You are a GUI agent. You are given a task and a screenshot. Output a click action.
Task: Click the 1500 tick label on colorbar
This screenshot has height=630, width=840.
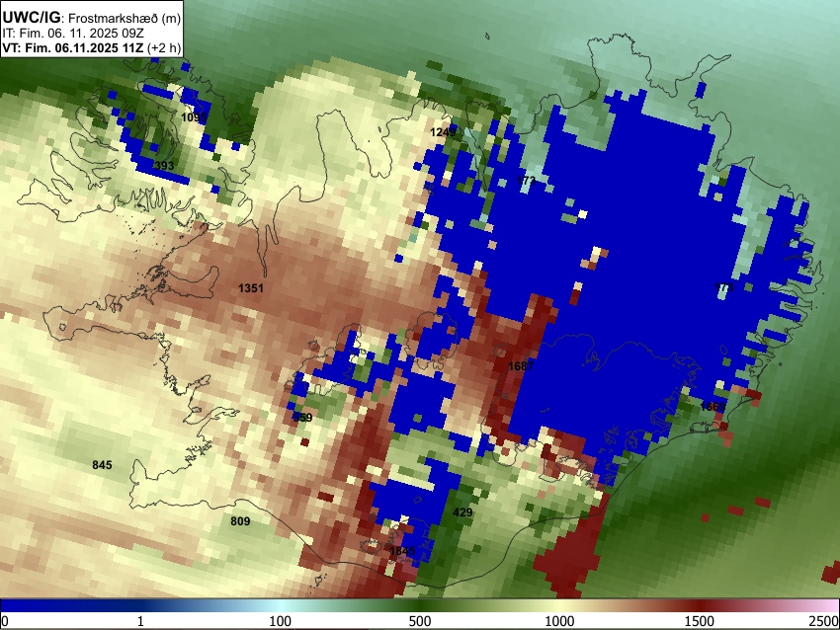(700, 621)
